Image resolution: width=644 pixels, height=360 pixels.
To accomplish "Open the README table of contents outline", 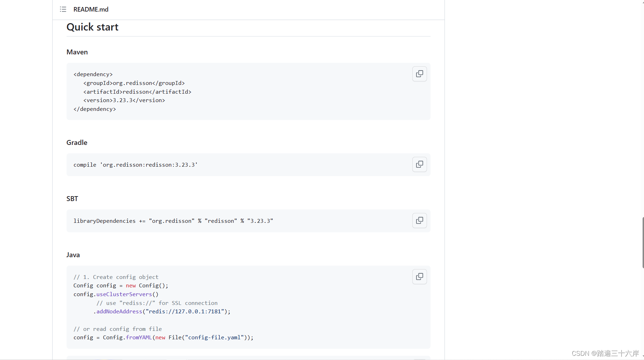I will [x=63, y=9].
